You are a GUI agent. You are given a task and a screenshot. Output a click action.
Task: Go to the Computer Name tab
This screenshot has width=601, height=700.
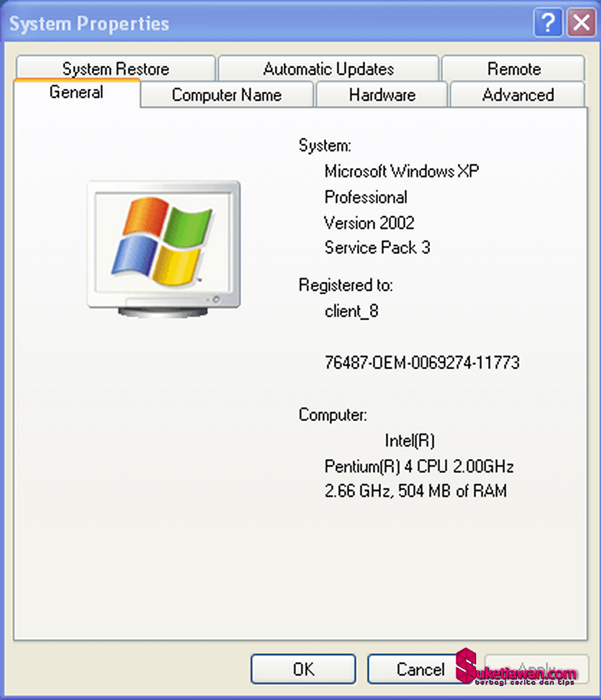(x=227, y=95)
